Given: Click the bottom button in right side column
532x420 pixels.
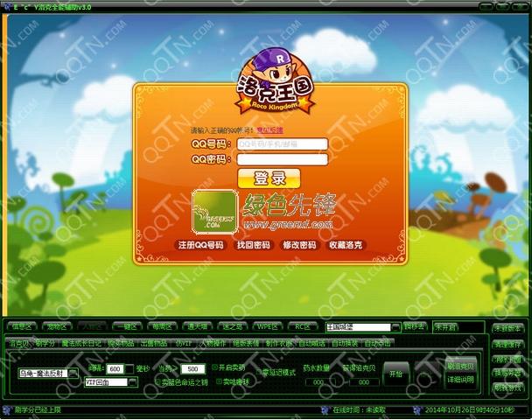Looking at the screenshot, I should click(x=507, y=388).
